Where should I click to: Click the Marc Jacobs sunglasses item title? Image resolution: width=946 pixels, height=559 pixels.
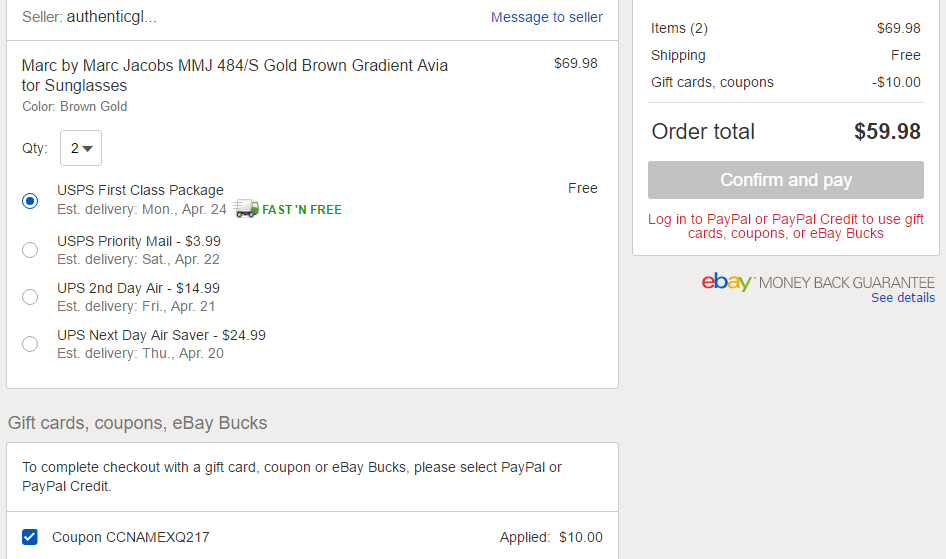click(x=235, y=75)
